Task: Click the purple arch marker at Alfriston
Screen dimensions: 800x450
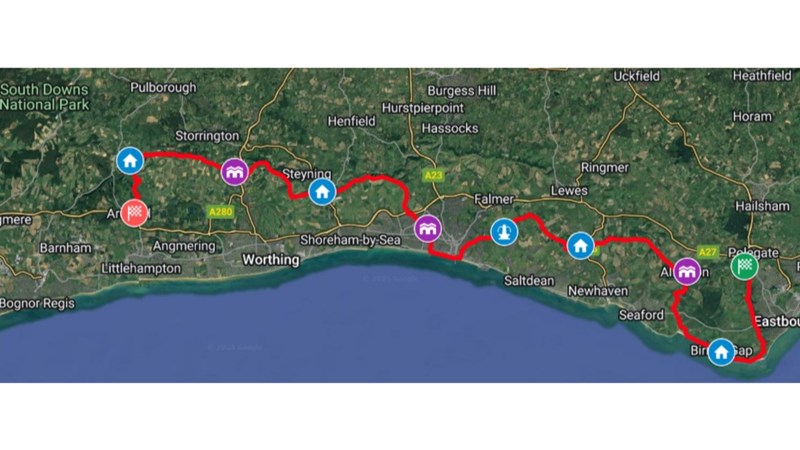Action: click(687, 271)
